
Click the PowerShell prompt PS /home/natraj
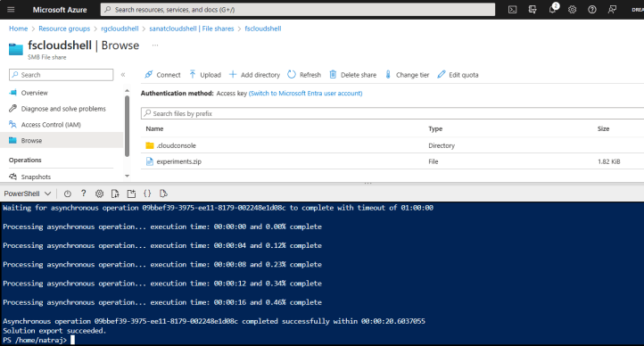pyautogui.click(x=35, y=341)
